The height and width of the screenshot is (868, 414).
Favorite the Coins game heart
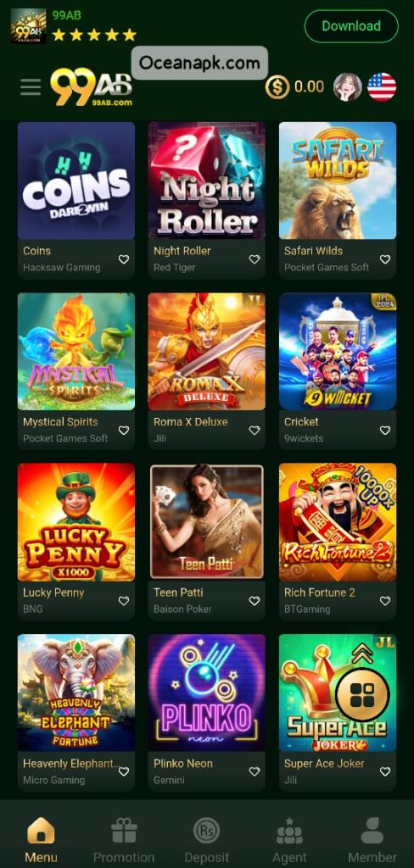(x=124, y=259)
